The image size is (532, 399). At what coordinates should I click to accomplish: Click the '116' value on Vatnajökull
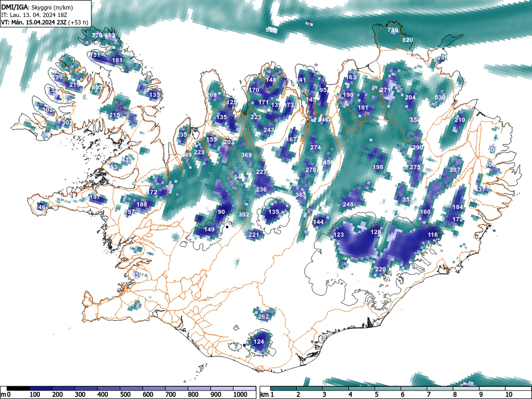pyautogui.click(x=433, y=235)
